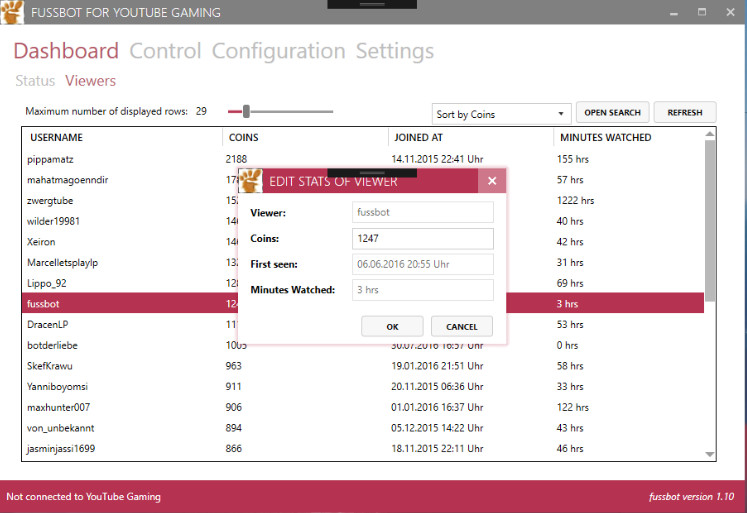This screenshot has height=513, width=747.
Task: Click the 14.11.2015 22:41 Uhr join date
Action: pyautogui.click(x=437, y=159)
